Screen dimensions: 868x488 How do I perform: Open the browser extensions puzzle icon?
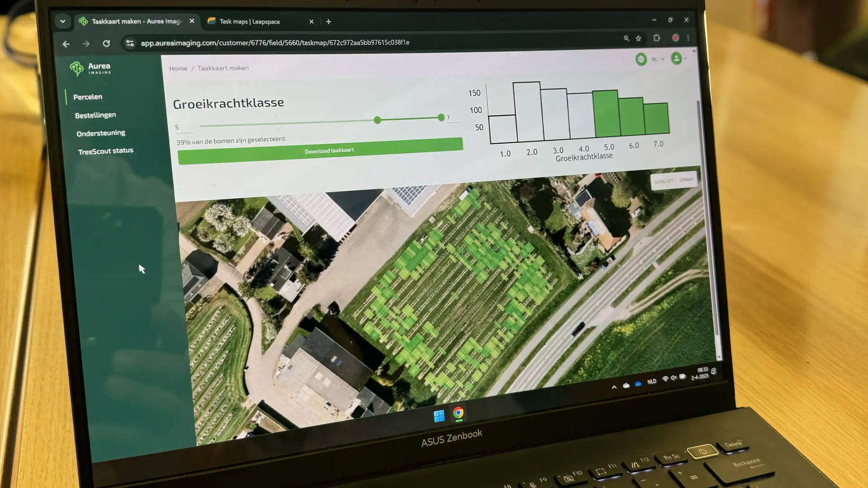(x=656, y=38)
